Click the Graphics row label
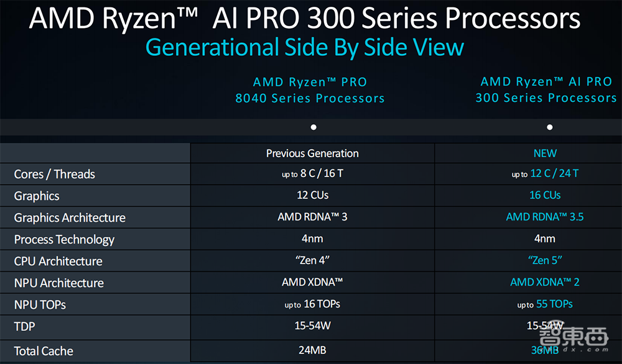 [x=37, y=196]
